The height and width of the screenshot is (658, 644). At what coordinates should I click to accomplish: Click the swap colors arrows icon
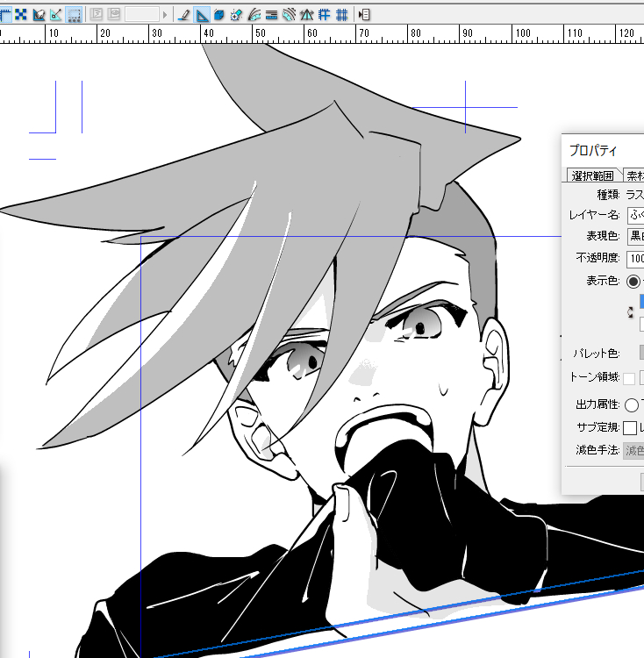pyautogui.click(x=630, y=312)
